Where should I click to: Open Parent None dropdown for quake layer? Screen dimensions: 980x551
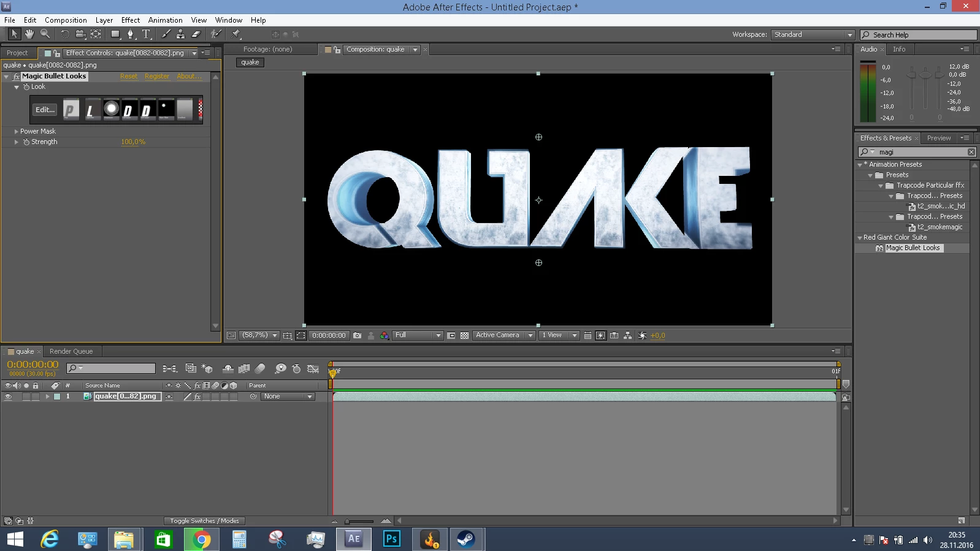tap(288, 397)
